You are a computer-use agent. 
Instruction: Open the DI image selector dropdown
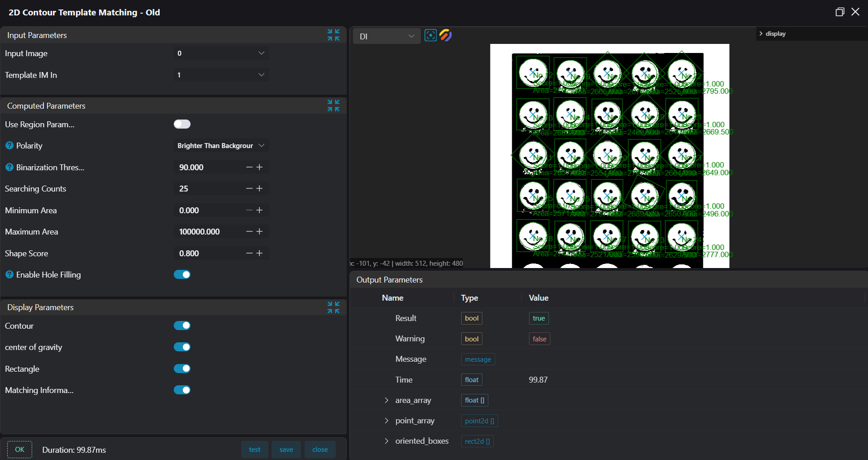(386, 36)
